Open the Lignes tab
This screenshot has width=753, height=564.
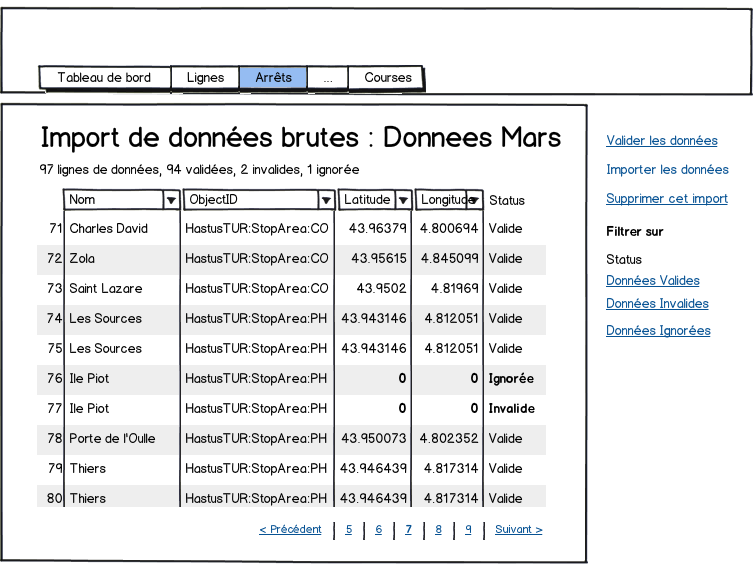click(x=205, y=78)
